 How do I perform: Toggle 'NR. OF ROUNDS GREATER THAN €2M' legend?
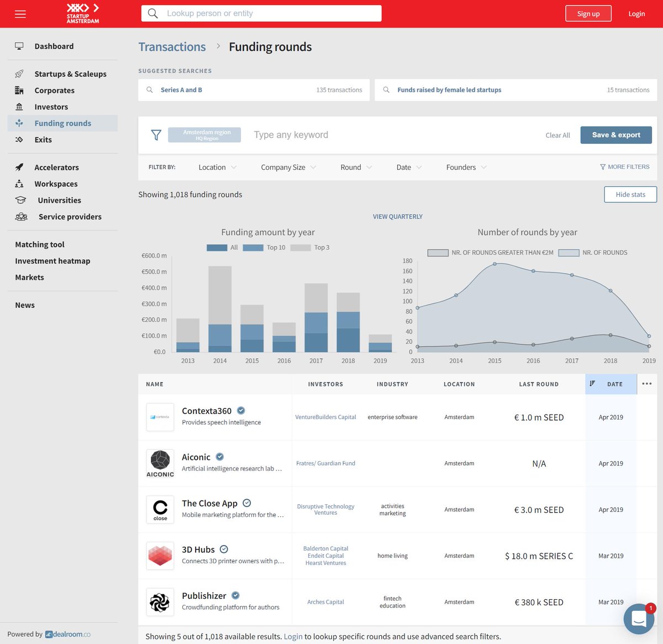coord(491,253)
